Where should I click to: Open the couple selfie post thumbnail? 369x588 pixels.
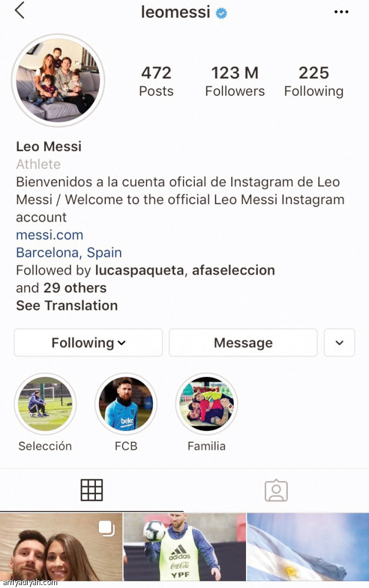coord(61,547)
